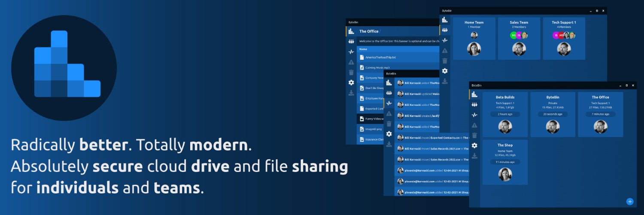Open Activity pulse icon in front bins window
Screen dimensions: 644x215
tap(474, 115)
